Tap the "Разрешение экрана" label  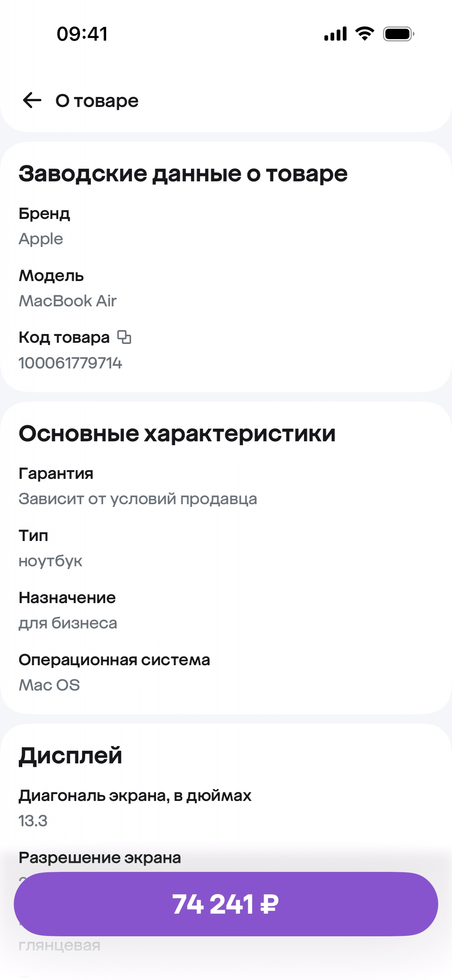pyautogui.click(x=100, y=858)
